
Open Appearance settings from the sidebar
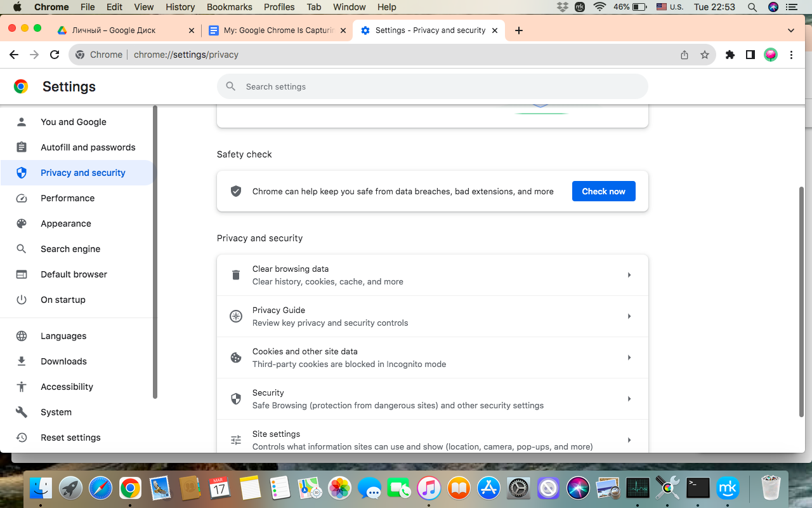click(x=66, y=223)
